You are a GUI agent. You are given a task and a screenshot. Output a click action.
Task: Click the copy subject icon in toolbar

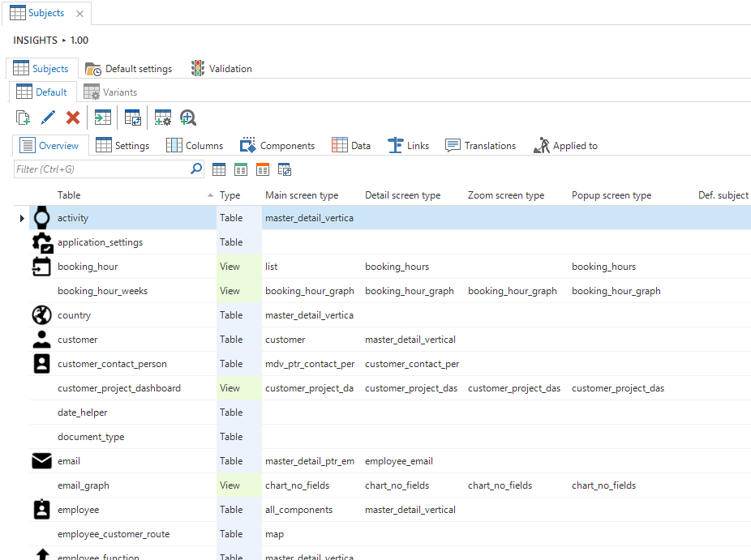[x=24, y=118]
